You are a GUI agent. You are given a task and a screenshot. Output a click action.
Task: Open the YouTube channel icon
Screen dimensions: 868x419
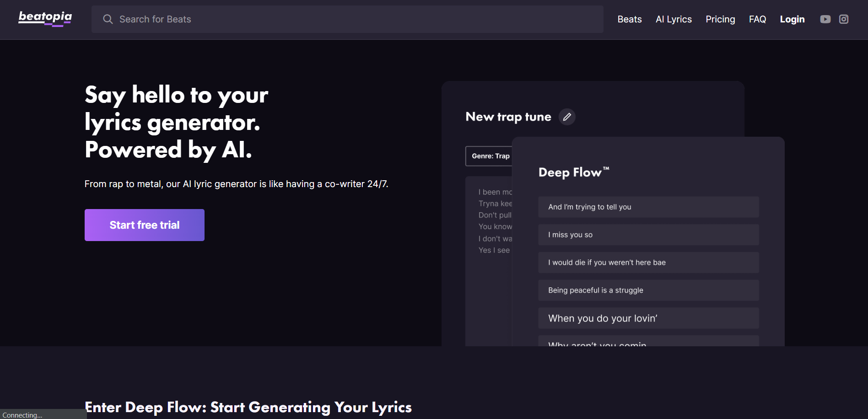click(x=825, y=19)
